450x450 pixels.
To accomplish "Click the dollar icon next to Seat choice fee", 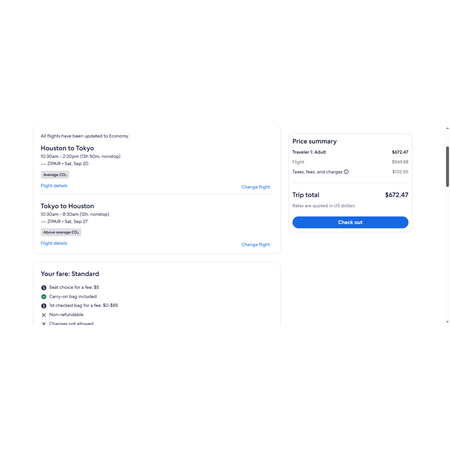I will click(x=44, y=287).
